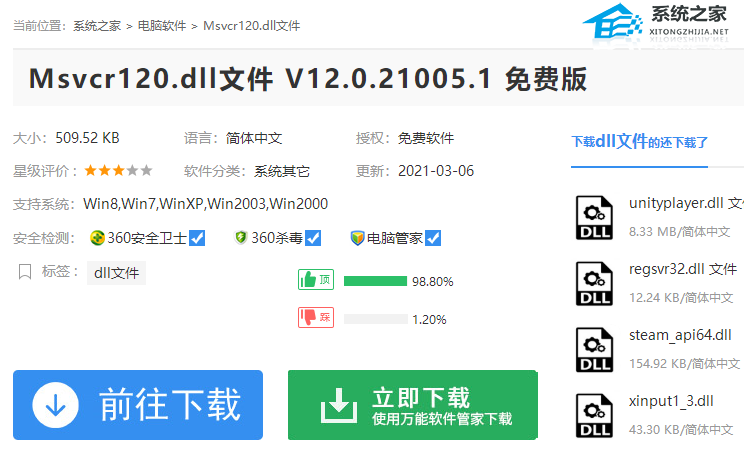Viewport: 744px width, 468px height.
Task: Toggle the 360杀毒 checkmark box
Action: [313, 238]
